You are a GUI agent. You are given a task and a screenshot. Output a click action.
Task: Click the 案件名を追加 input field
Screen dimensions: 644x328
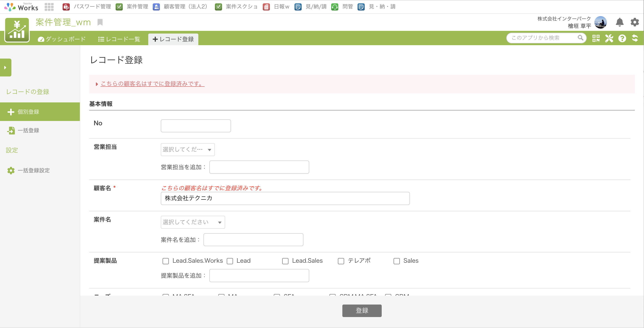[x=253, y=240]
